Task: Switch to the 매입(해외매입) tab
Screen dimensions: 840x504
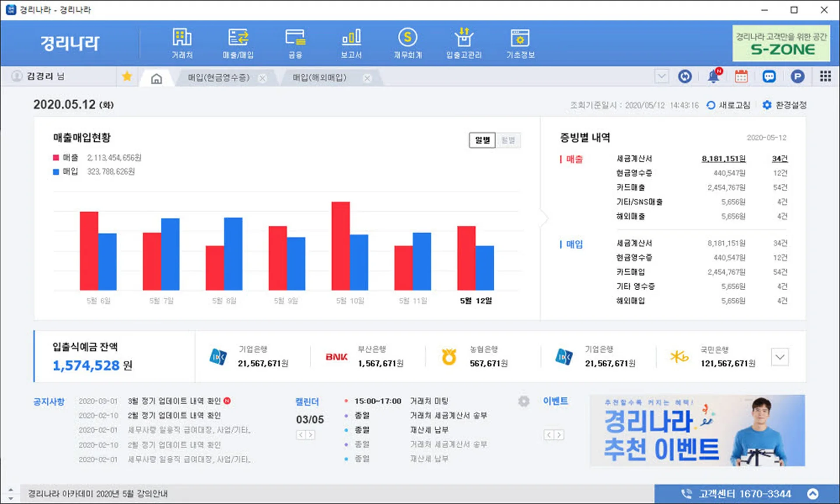Action: [318, 78]
